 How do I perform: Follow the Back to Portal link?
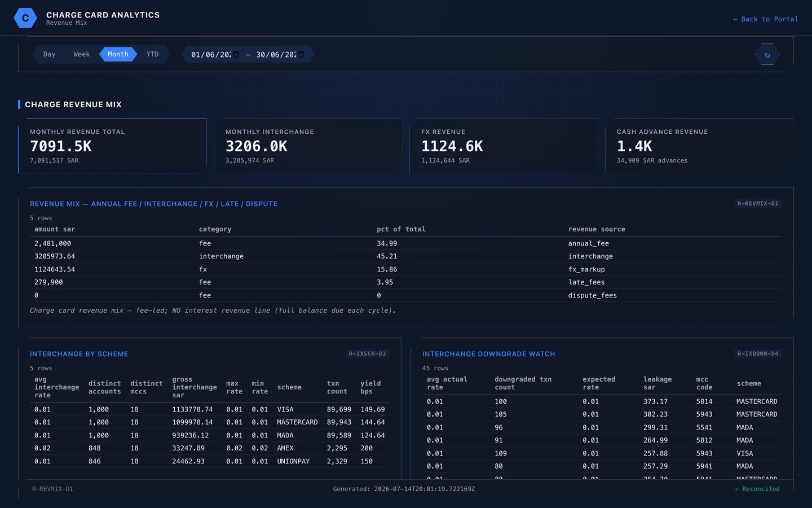coord(765,19)
